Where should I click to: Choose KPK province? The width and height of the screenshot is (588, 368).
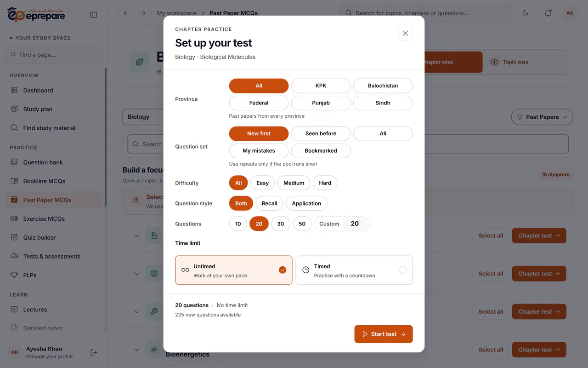[321, 86]
